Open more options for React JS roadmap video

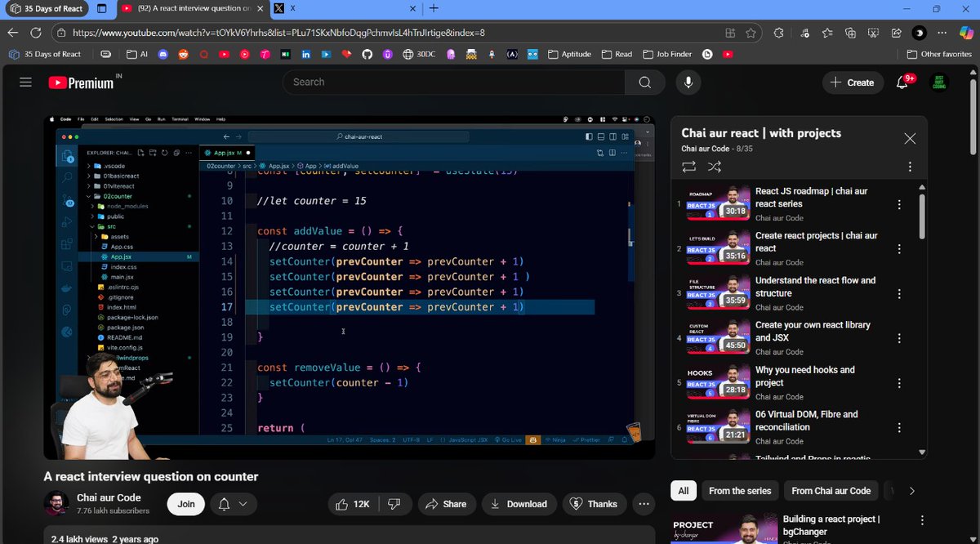[x=899, y=204]
